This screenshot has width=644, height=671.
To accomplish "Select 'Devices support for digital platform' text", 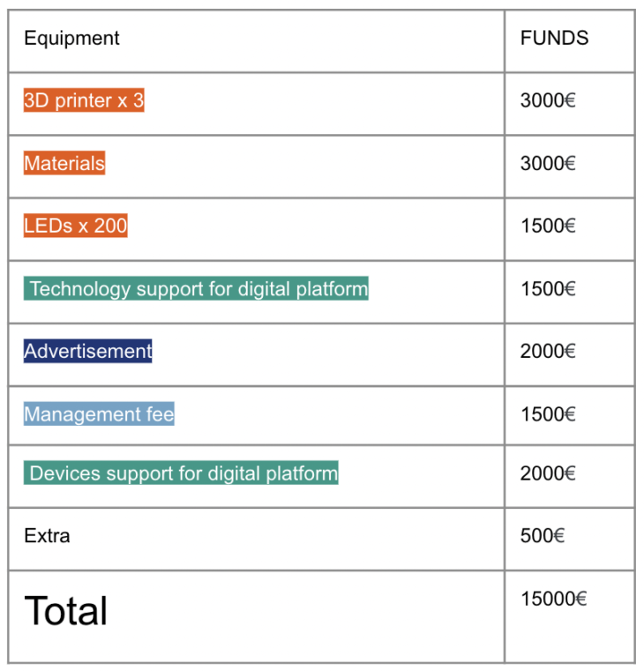I will coord(182,473).
